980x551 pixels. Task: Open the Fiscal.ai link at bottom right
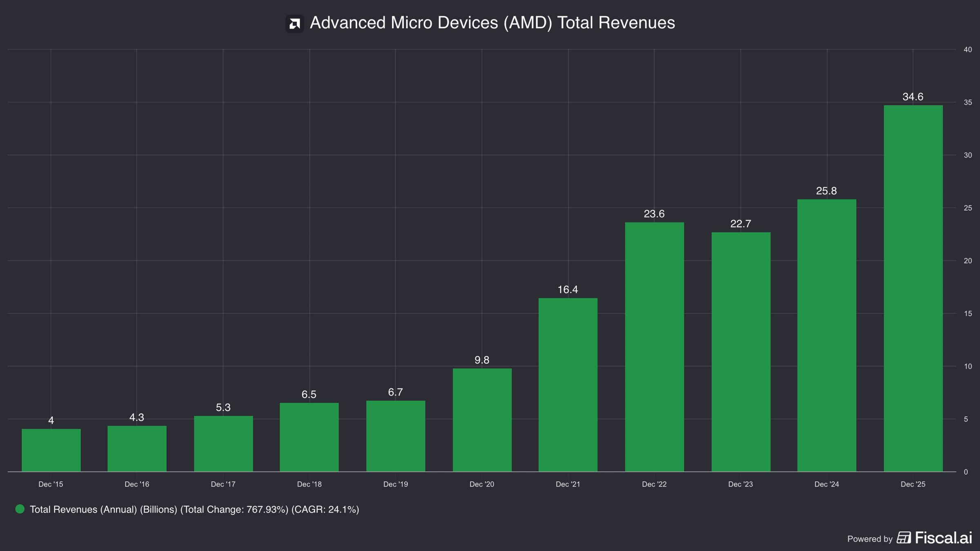934,538
